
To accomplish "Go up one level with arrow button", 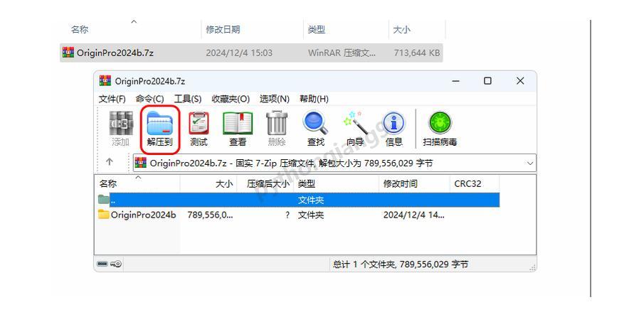I will (110, 162).
